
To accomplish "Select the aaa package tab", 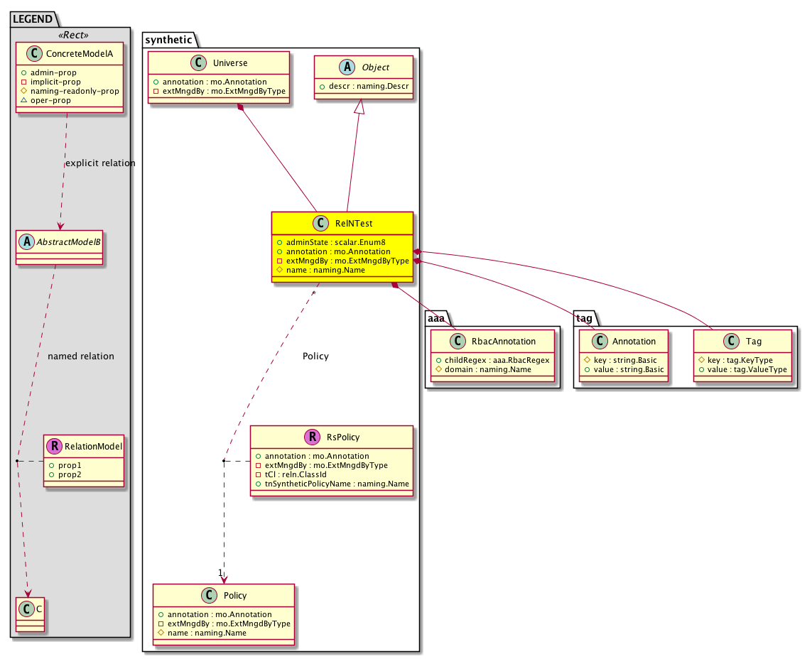I will point(438,320).
